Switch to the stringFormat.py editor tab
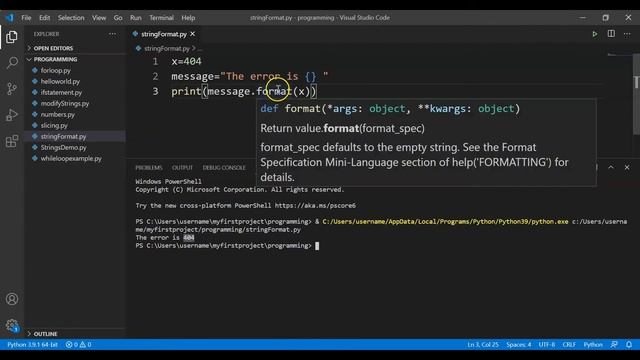This screenshot has width=640, height=360. pyautogui.click(x=163, y=34)
